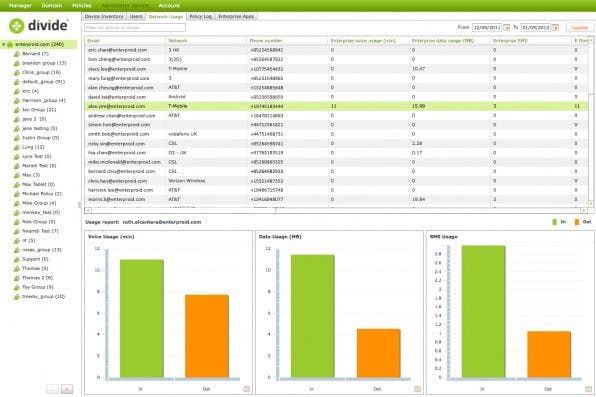Screen dimensions: 596x397
Task: Click the group icon beside Ian Group (21)
Action: pos(17,110)
